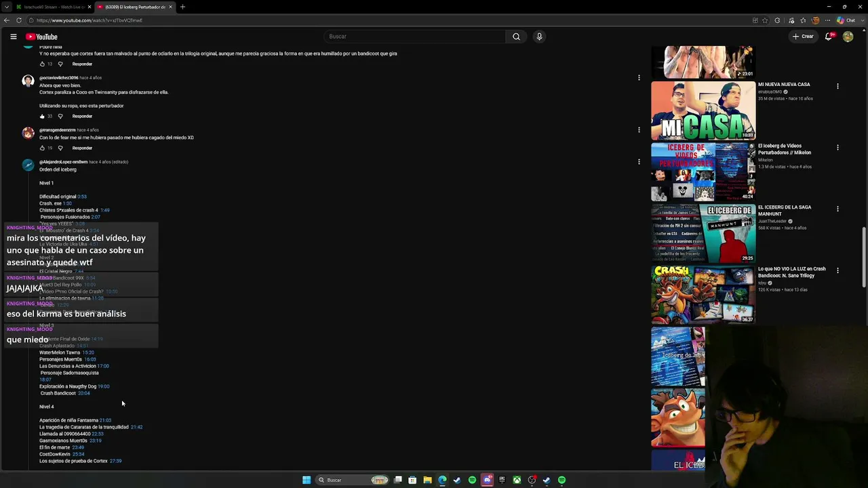Screen dimensions: 868x488
Task: Open more options for N. Sane Trilogy video
Action: (x=837, y=270)
